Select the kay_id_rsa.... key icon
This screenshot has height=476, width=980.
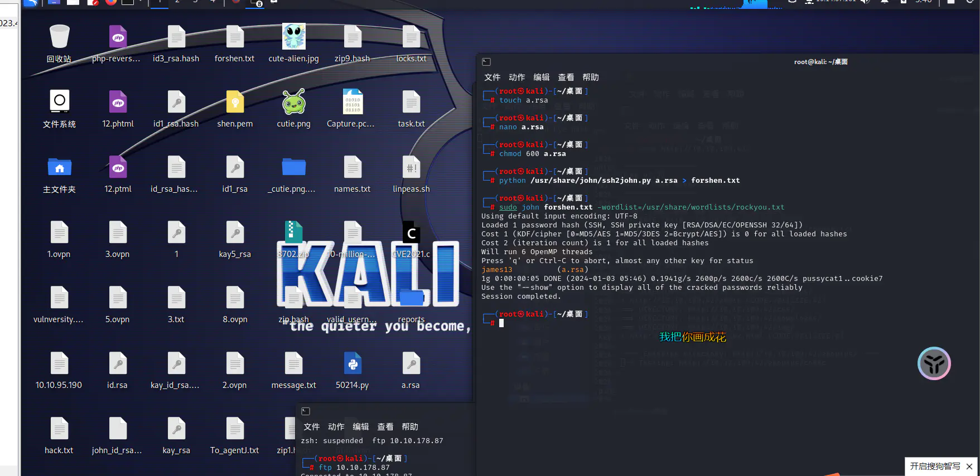tap(176, 363)
